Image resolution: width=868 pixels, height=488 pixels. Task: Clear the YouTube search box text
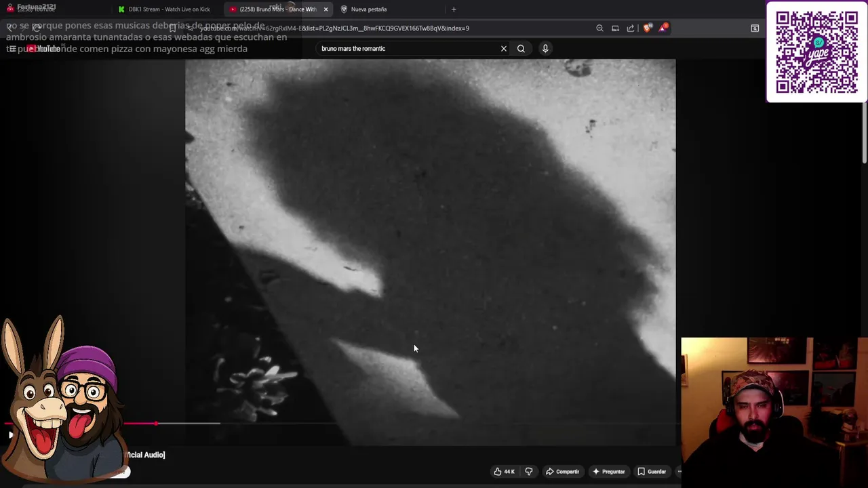coord(504,49)
